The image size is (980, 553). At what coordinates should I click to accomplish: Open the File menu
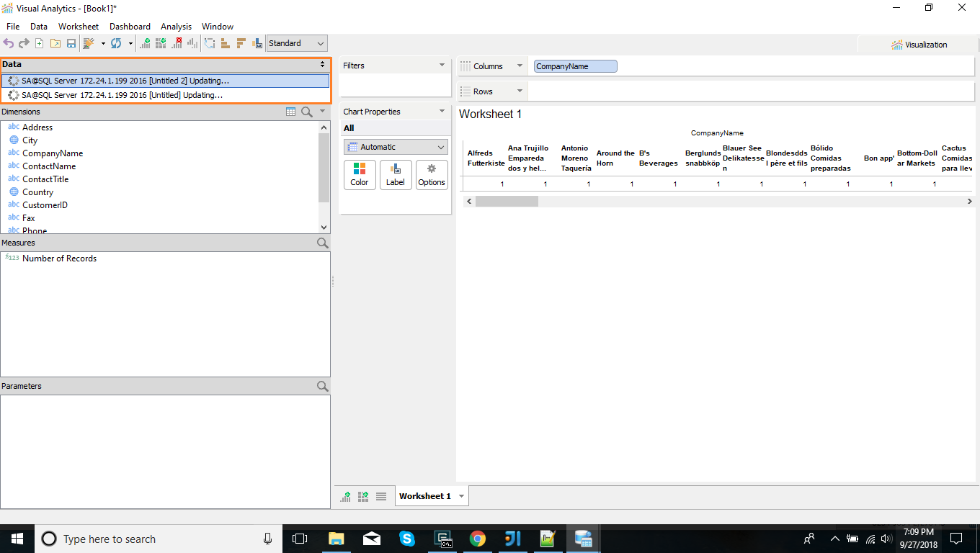13,27
